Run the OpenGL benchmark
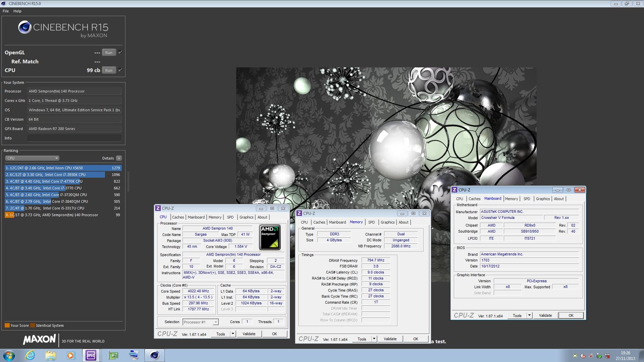Viewport: 644px width, 362px height. pyautogui.click(x=109, y=52)
